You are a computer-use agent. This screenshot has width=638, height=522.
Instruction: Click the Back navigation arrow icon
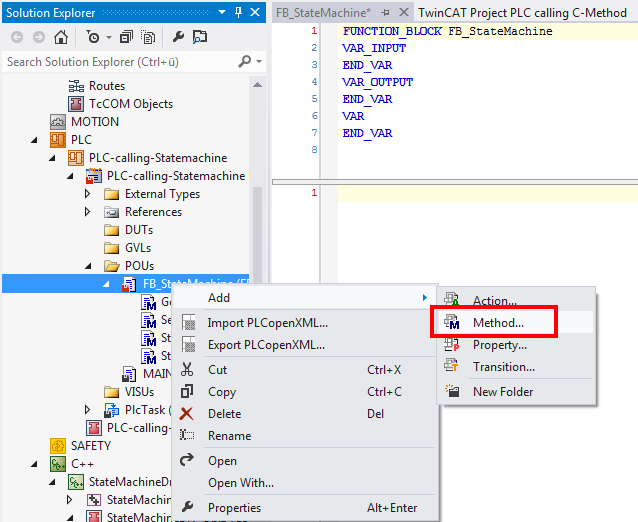(x=17, y=37)
